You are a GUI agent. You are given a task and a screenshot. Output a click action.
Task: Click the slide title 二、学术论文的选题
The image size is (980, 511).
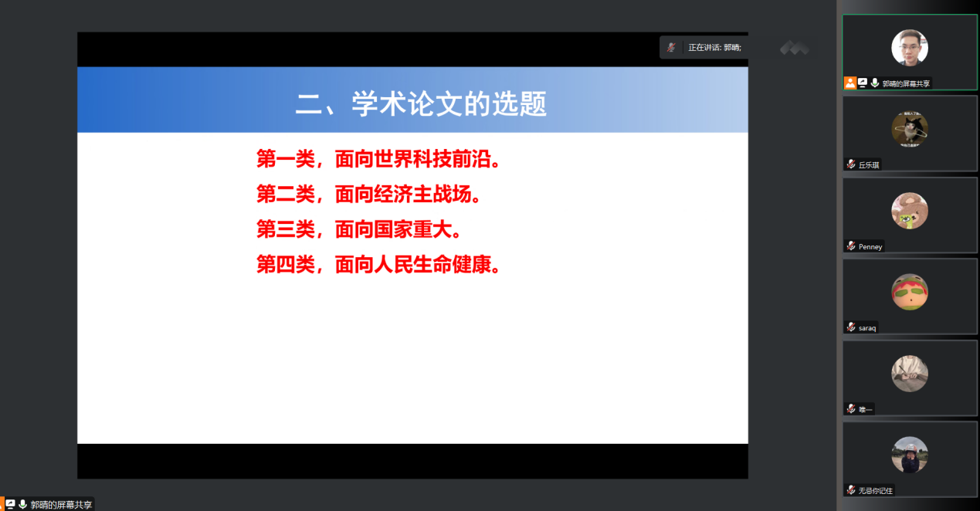421,104
